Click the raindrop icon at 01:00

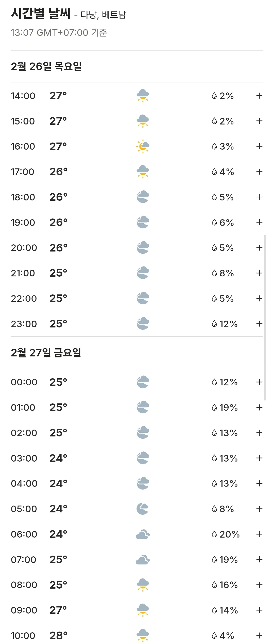coord(214,407)
